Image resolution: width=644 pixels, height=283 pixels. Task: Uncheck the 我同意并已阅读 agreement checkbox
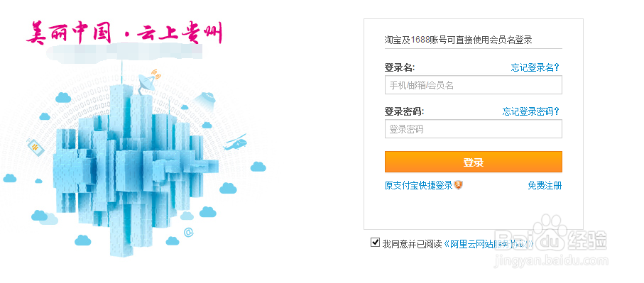click(x=375, y=243)
